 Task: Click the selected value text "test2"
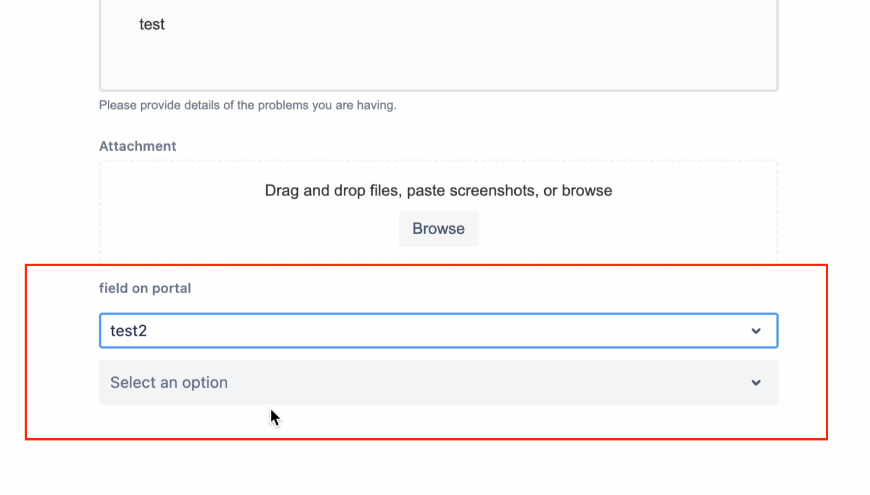click(128, 331)
